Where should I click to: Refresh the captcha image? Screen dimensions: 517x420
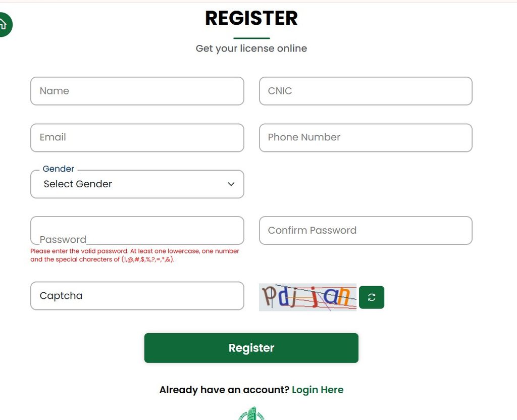(372, 297)
